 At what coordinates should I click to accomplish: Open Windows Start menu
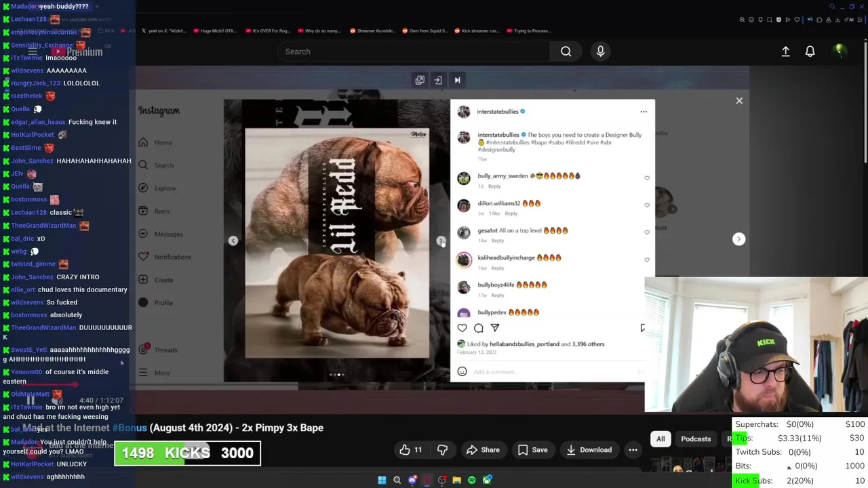pos(382,480)
